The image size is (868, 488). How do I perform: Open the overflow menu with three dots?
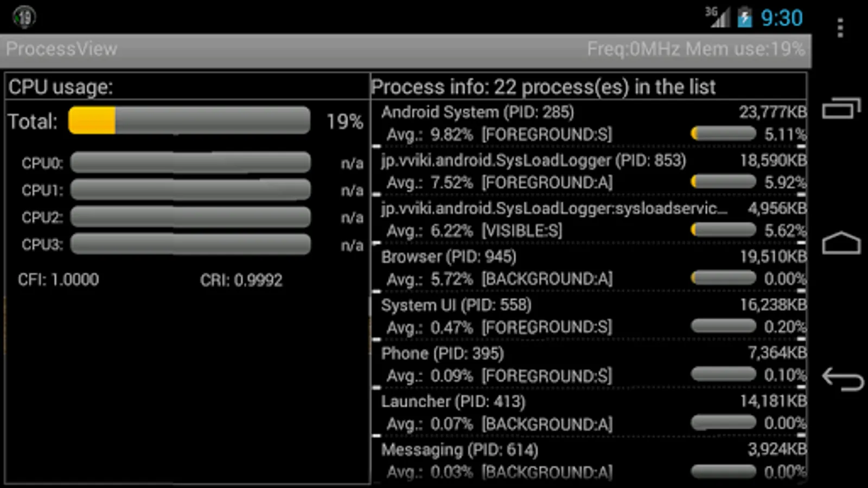840,28
